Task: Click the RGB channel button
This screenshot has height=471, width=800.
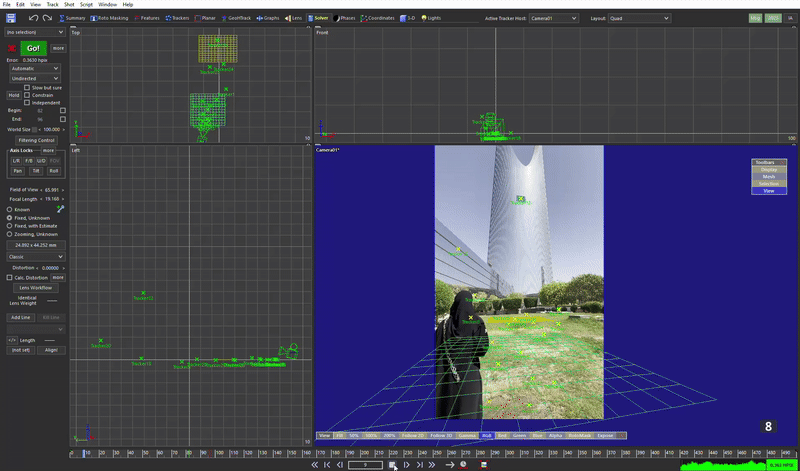Action: 487,436
